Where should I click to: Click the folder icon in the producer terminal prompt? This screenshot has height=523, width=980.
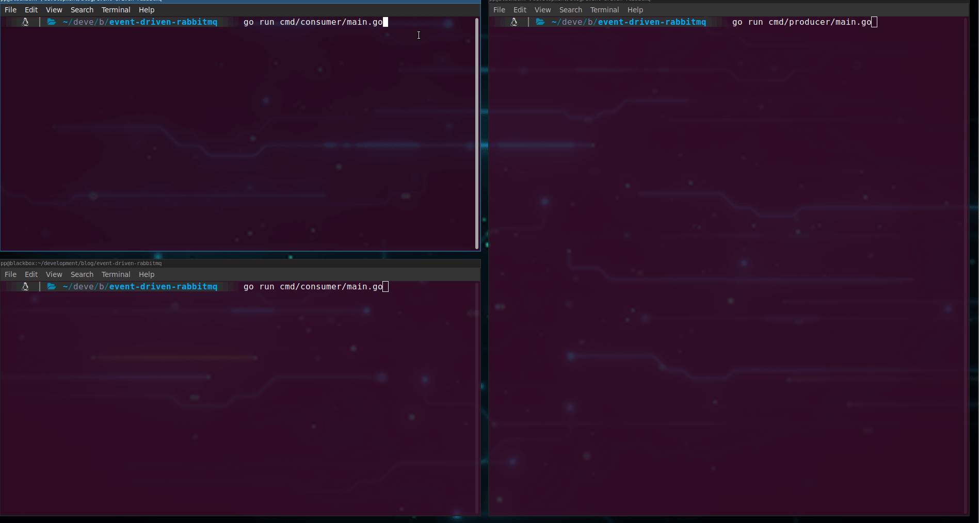(540, 22)
